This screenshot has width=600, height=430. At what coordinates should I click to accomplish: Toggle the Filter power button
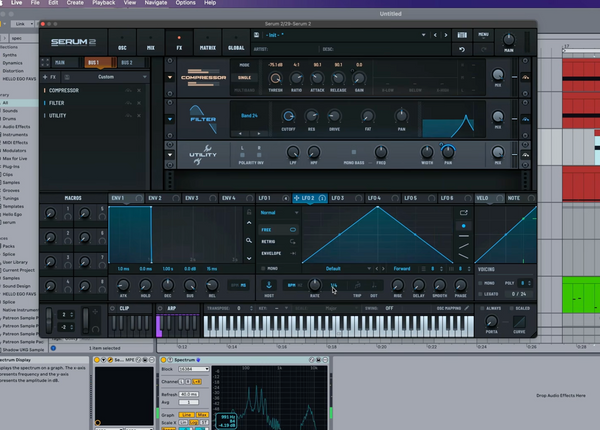[x=525, y=119]
